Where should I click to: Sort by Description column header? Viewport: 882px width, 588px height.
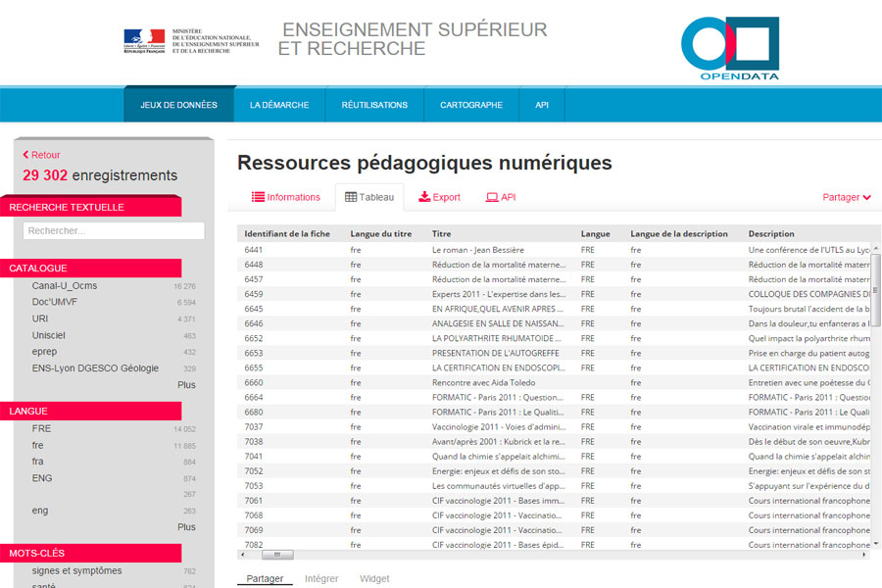coord(771,233)
